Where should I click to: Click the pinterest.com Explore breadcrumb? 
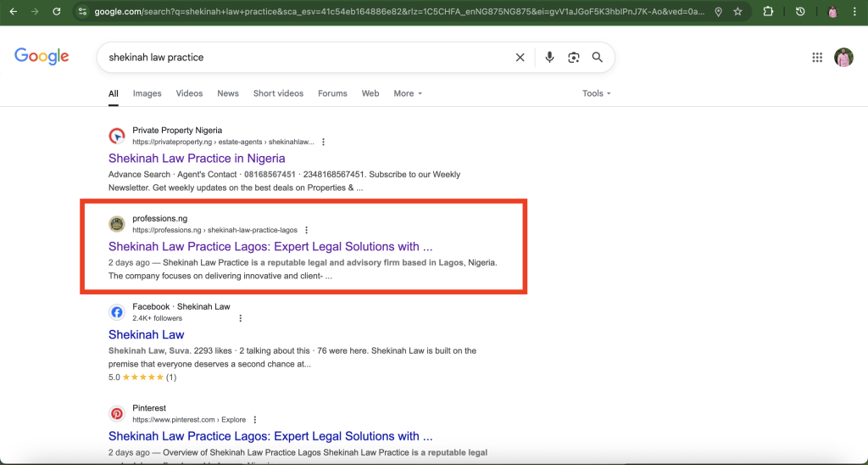pyautogui.click(x=189, y=419)
